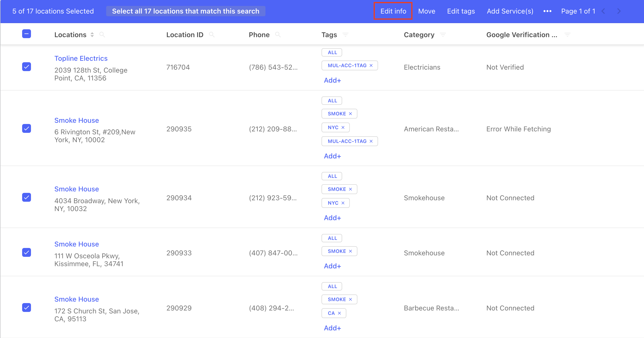Click Move in the action bar
This screenshot has width=644, height=338.
click(x=426, y=11)
